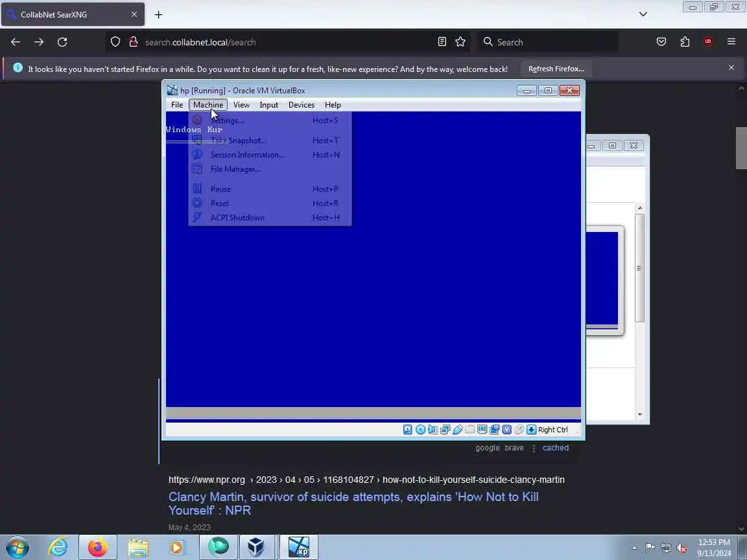Select the CollabNet SearXNG tab
Screen dimensions: 747x560
pyautogui.click(x=73, y=15)
